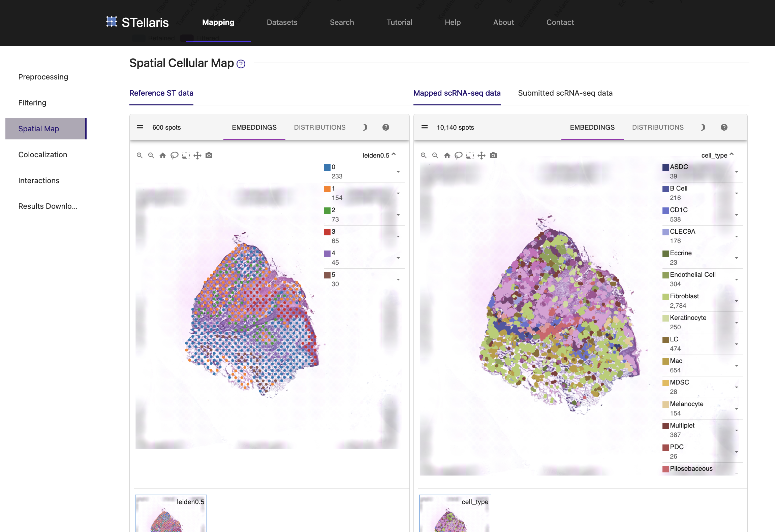Expand options arrow for ASDC
775x532 pixels.
737,172
